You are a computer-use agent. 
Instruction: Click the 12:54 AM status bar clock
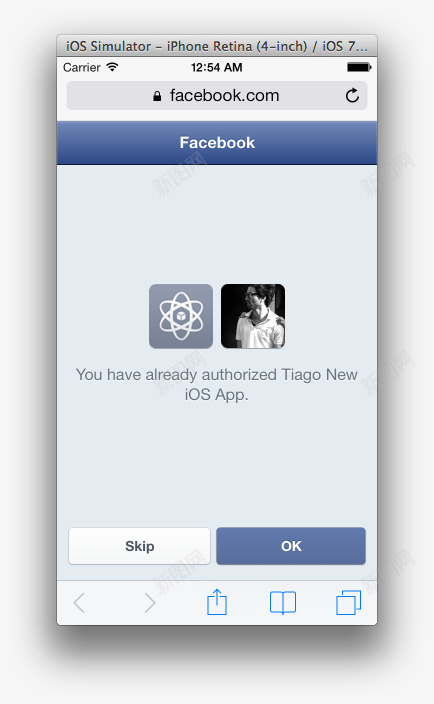coord(217,67)
